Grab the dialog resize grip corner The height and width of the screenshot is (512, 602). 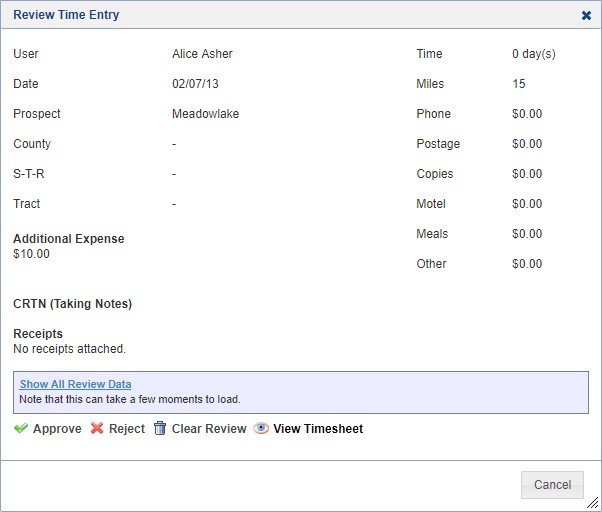593,503
